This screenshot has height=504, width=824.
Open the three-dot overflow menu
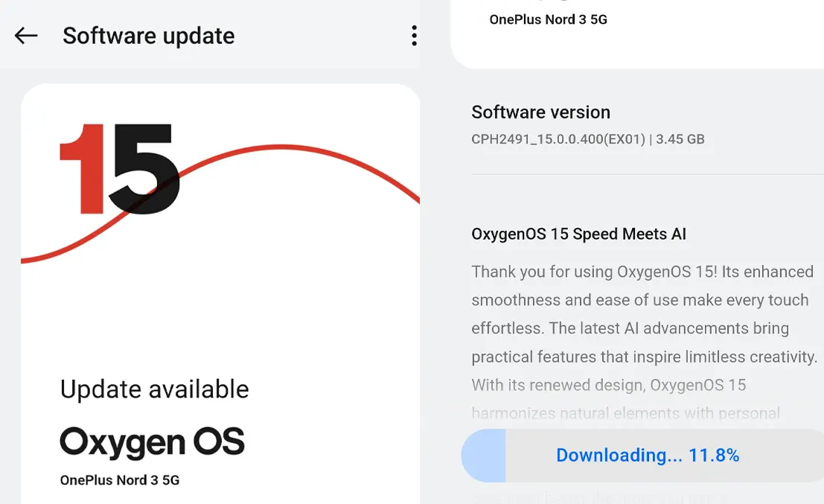pyautogui.click(x=414, y=35)
